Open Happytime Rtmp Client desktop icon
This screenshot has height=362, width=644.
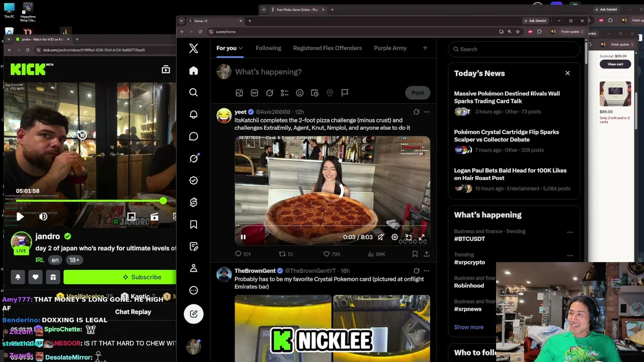click(28, 12)
